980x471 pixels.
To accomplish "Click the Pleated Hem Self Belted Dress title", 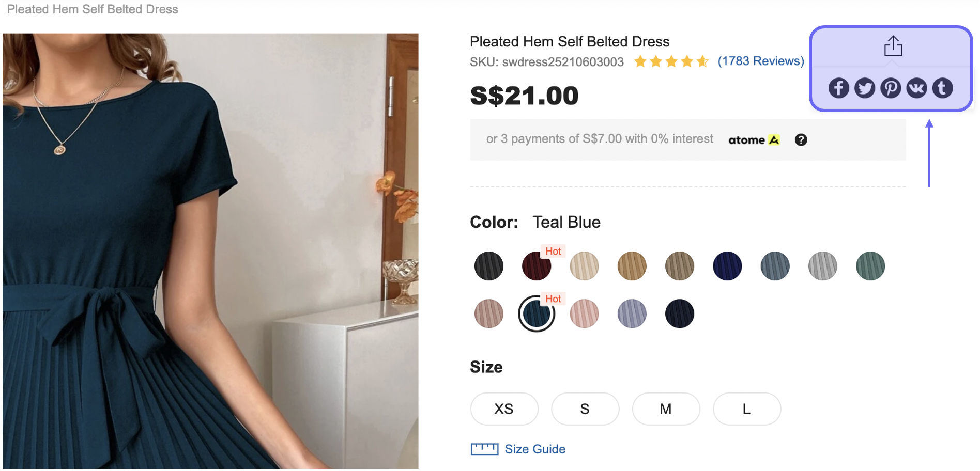I will tap(569, 41).
